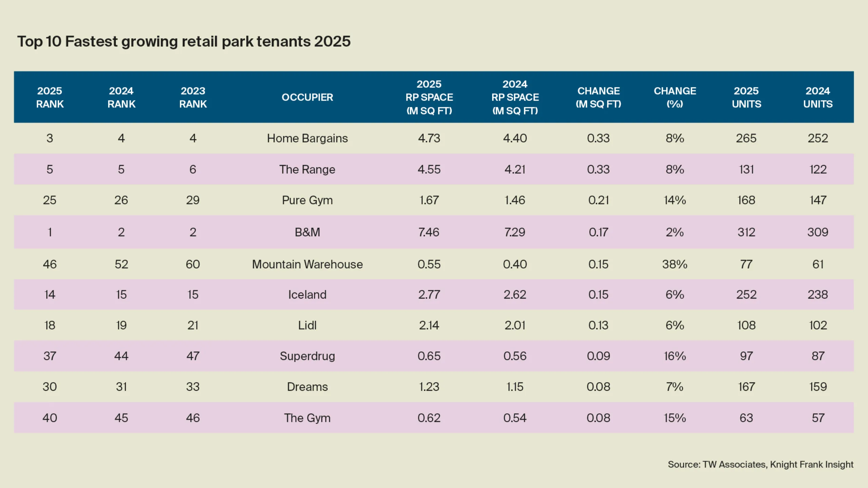
Task: Click The Gym percentage change 15%
Action: tap(675, 418)
